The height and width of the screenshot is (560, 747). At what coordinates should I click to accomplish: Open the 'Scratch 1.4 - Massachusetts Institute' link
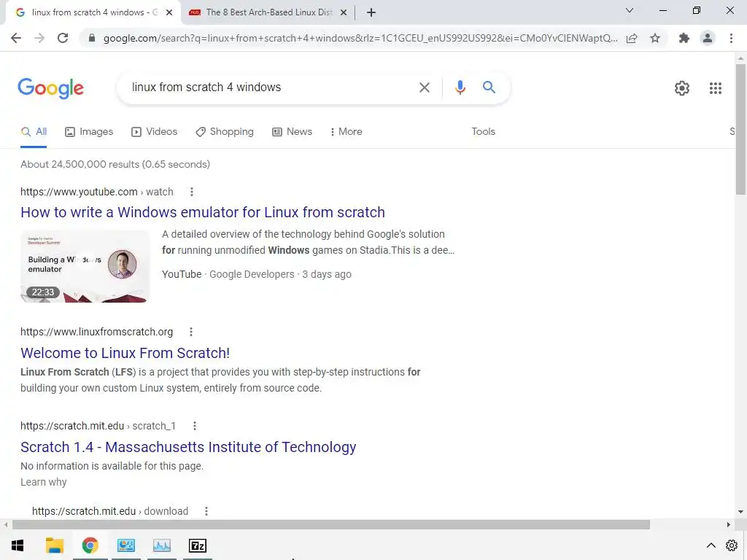188,447
